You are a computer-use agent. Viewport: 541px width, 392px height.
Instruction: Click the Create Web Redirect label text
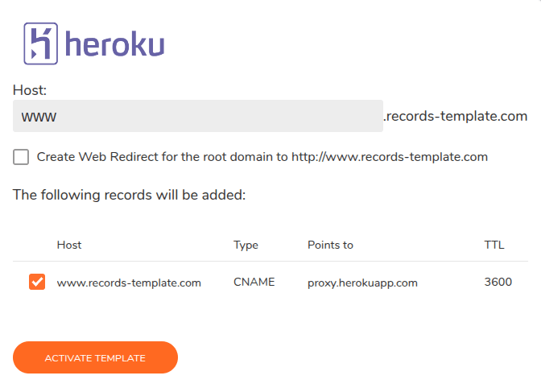click(262, 157)
